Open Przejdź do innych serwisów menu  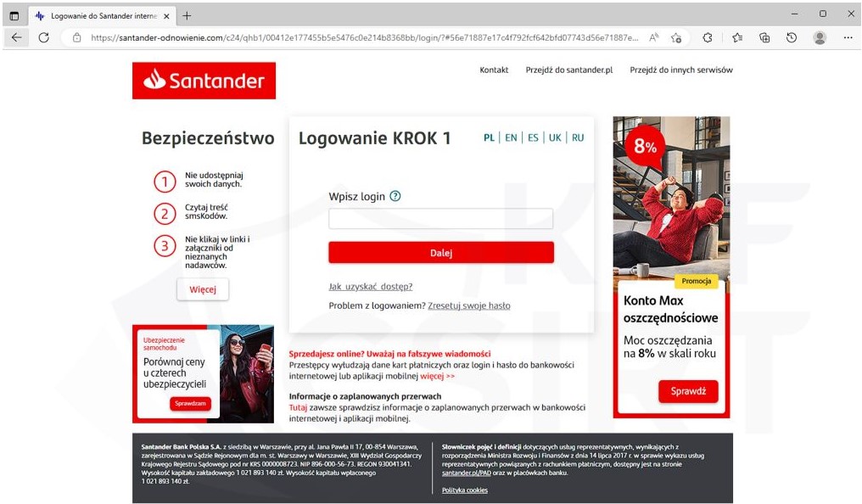pos(681,70)
